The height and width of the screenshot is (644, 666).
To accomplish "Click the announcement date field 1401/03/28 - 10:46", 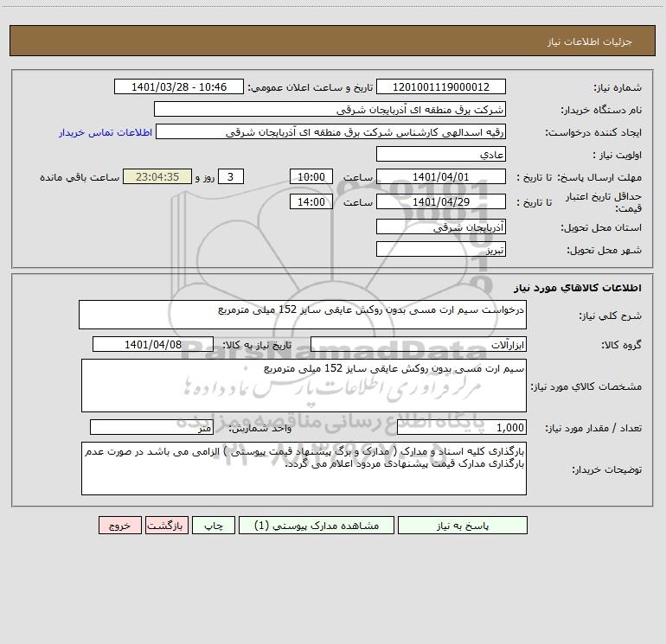I will point(179,86).
